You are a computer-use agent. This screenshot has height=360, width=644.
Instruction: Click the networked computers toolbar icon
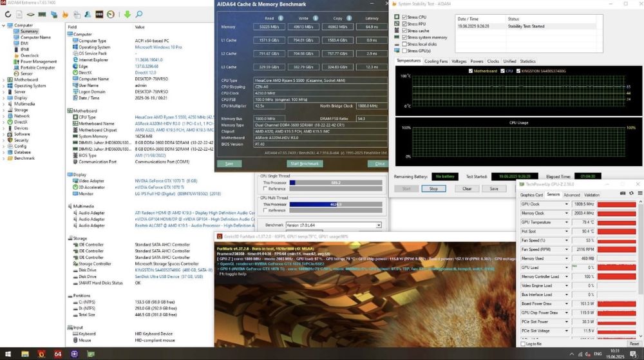pos(54,14)
